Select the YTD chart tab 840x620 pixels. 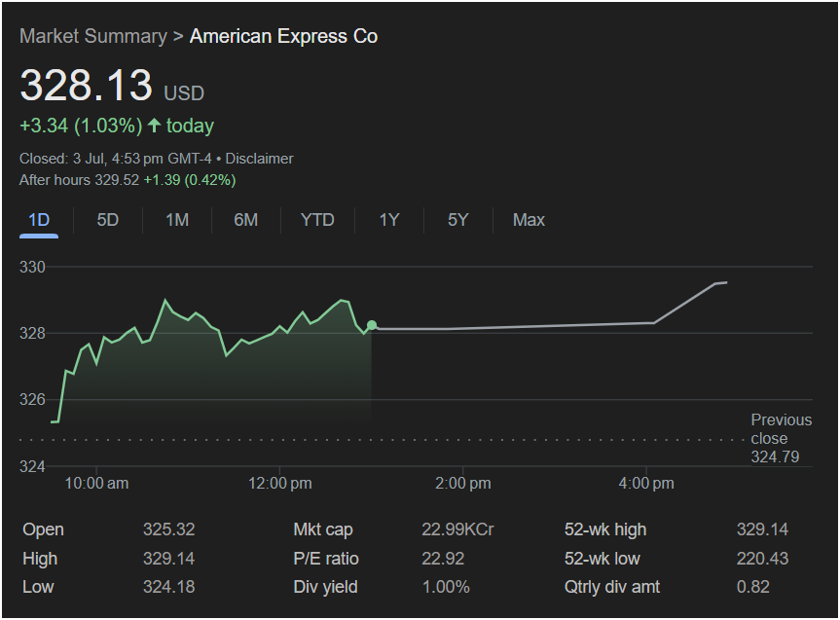[317, 220]
